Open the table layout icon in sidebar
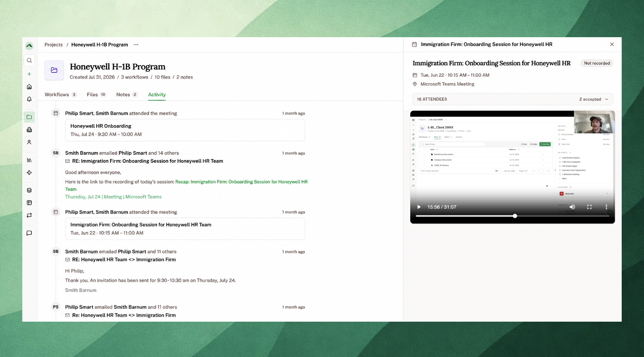644x357 pixels. 29,203
